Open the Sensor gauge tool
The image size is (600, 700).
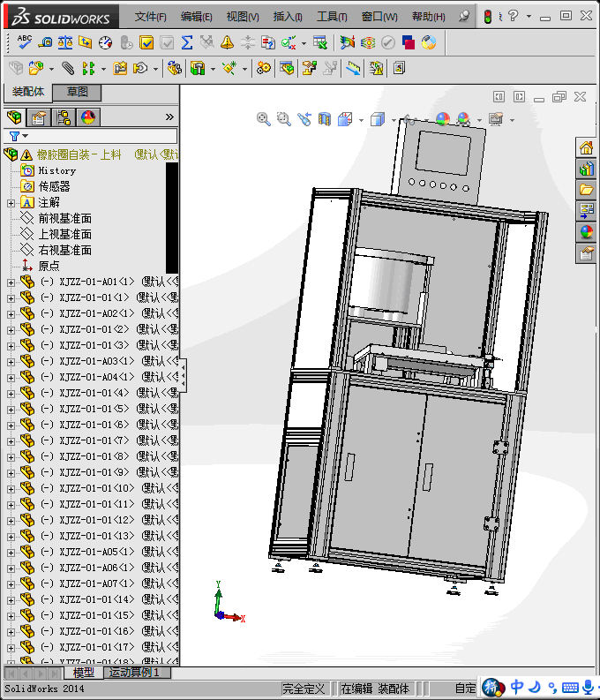[x=105, y=42]
